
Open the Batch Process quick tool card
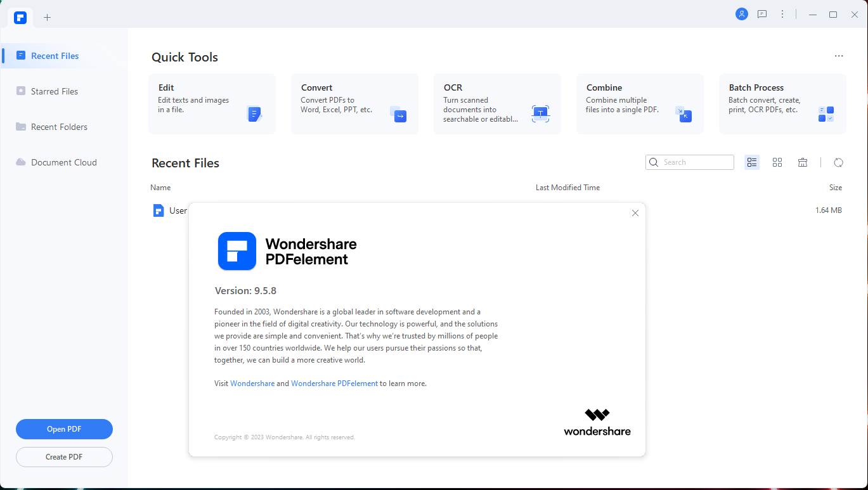tap(782, 104)
